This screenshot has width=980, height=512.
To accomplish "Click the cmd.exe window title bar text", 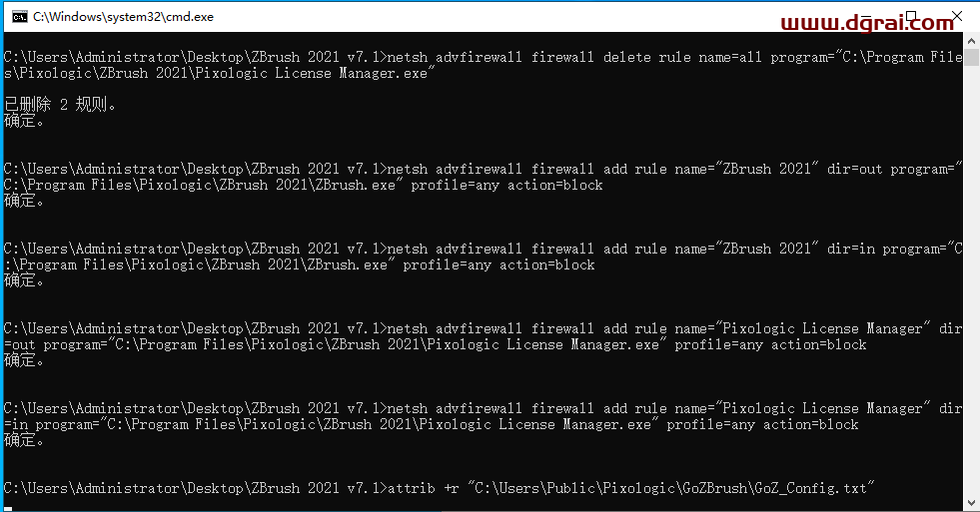I will pos(123,17).
